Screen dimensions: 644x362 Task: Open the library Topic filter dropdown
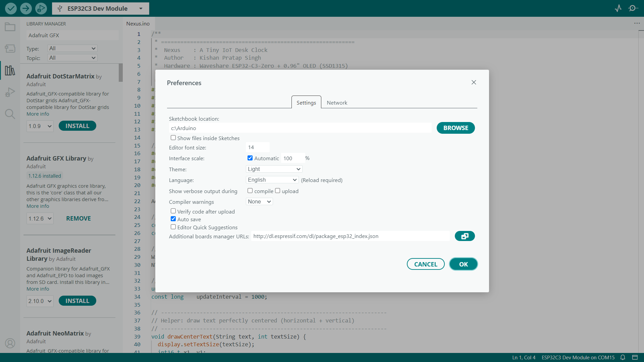point(72,58)
